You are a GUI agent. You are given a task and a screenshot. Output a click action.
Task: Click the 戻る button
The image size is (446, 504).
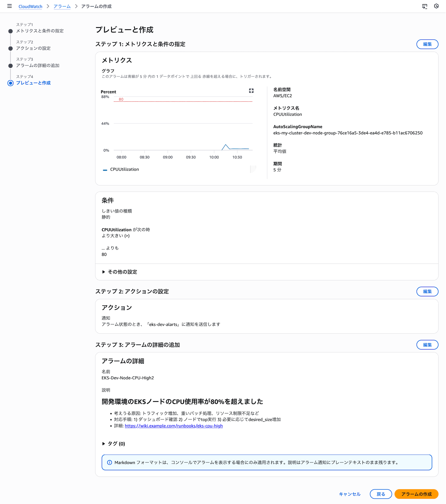point(381,494)
